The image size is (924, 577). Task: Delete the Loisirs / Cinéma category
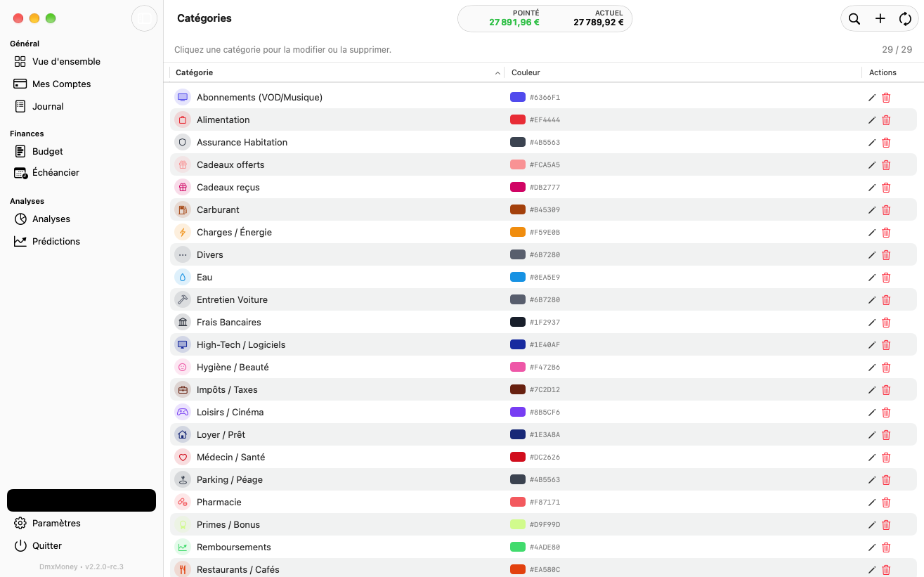tap(886, 413)
